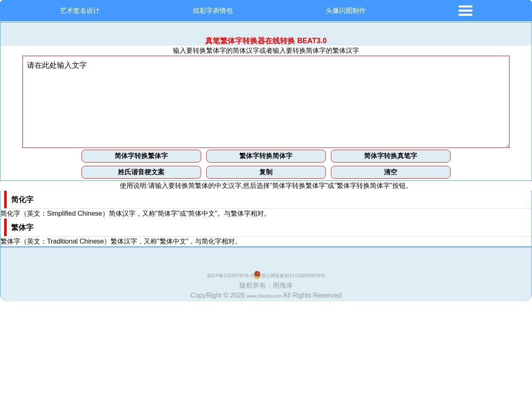Click the textarea resize handle
The height and width of the screenshot is (399, 532).
506,145
